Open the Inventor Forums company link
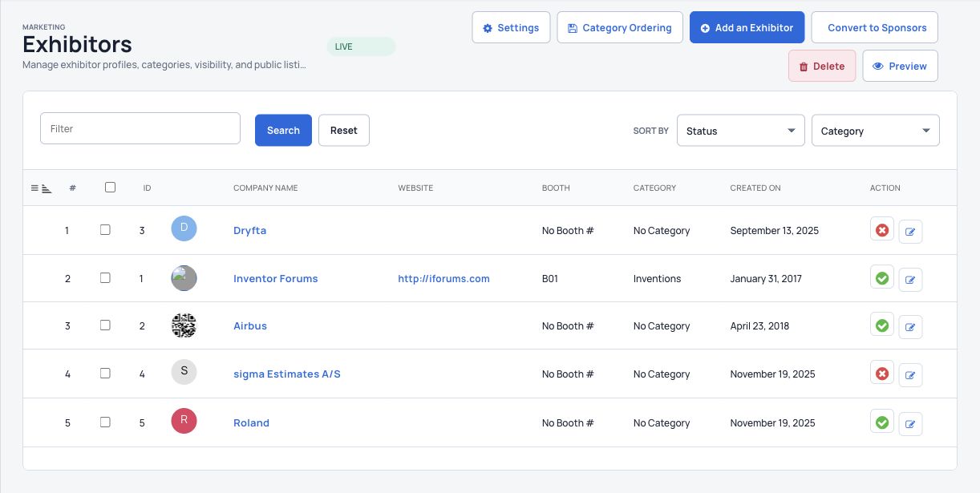The width and height of the screenshot is (980, 493). (275, 279)
